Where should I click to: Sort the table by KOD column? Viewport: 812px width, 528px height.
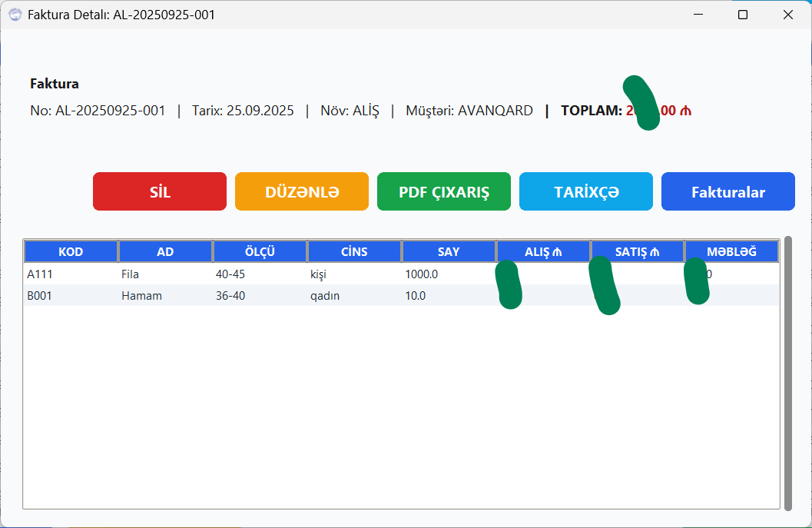tap(70, 251)
